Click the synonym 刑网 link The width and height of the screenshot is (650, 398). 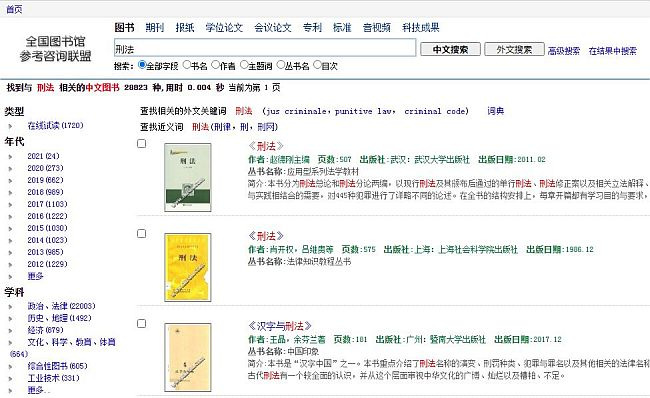(x=266, y=127)
